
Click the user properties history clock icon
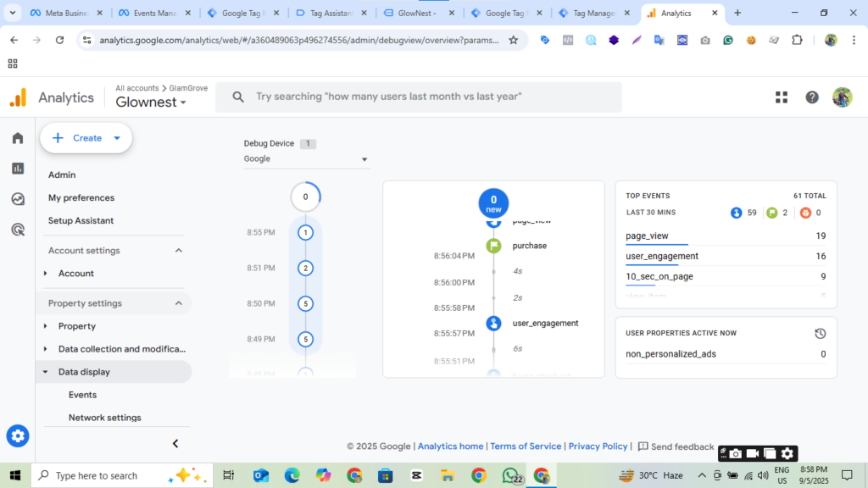click(x=821, y=333)
